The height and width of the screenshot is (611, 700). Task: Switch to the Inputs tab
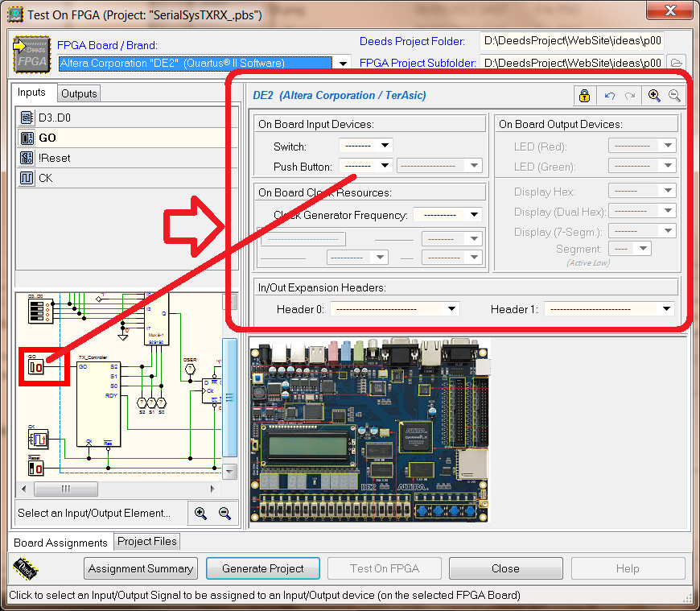(x=31, y=93)
